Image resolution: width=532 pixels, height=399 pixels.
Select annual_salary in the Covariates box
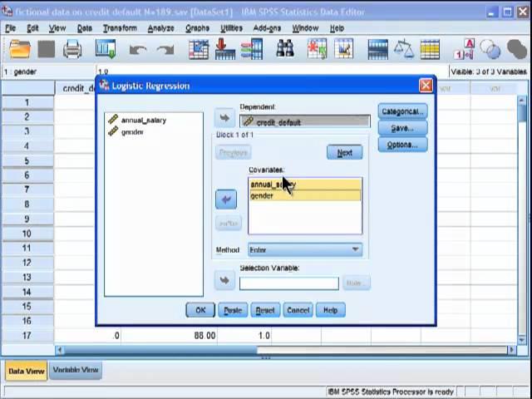click(x=305, y=185)
